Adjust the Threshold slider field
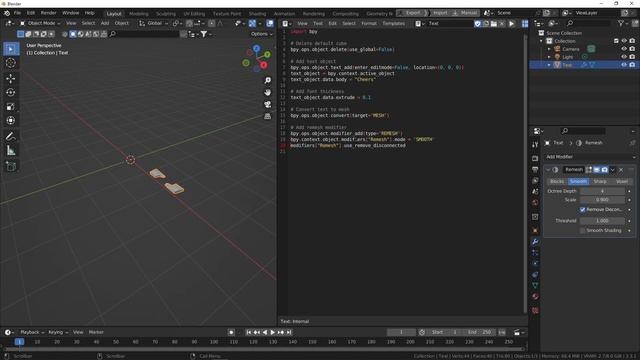Screen dimensions: 640x360 (602, 221)
